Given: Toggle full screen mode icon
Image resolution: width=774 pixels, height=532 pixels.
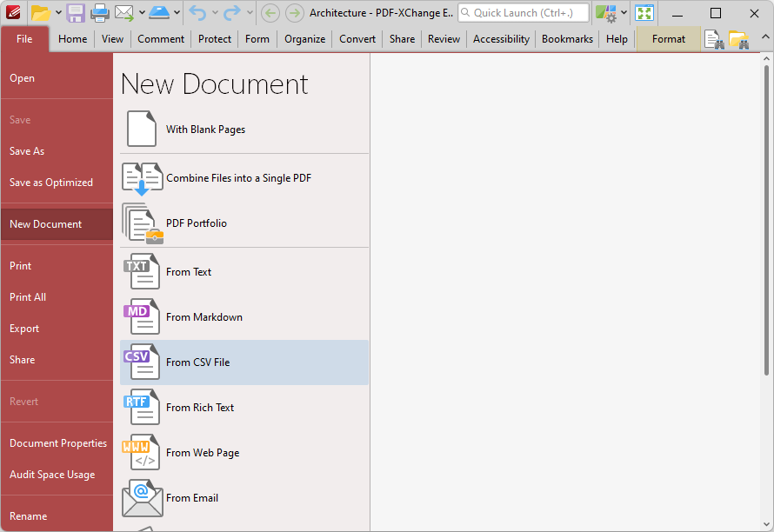Looking at the screenshot, I should coord(644,13).
